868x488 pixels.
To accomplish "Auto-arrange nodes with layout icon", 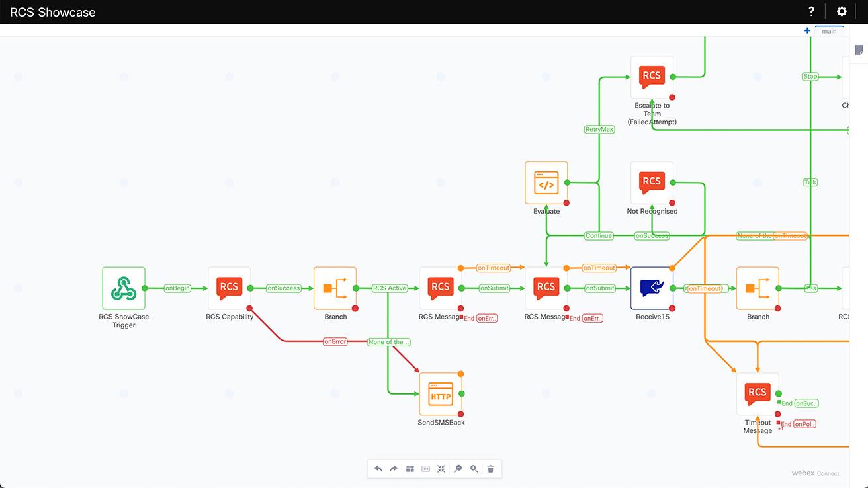I will 410,469.
